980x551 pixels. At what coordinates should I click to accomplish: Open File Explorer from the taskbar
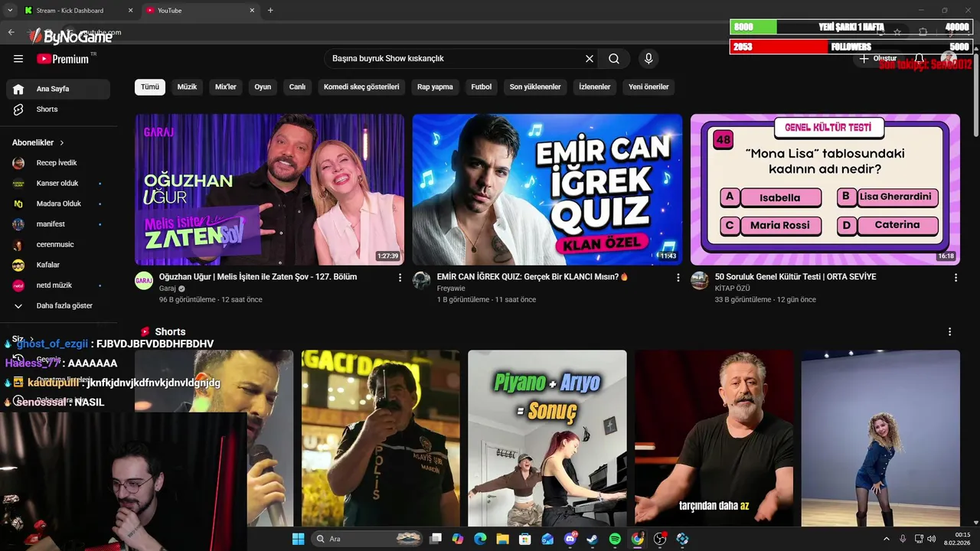[502, 539]
